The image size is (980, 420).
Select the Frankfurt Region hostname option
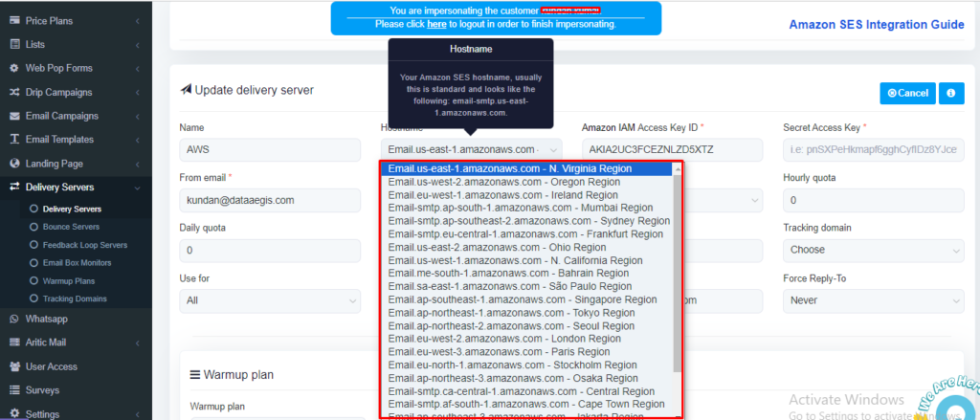(527, 234)
